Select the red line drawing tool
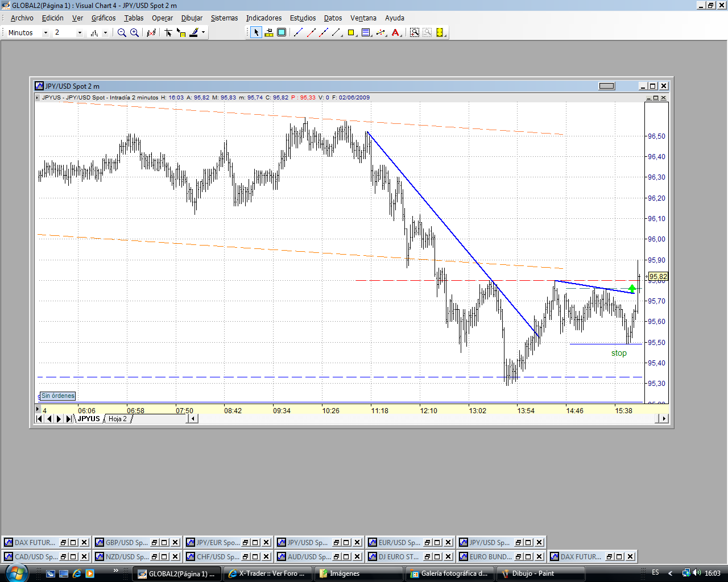Viewport: 728px width, 582px height. click(311, 32)
